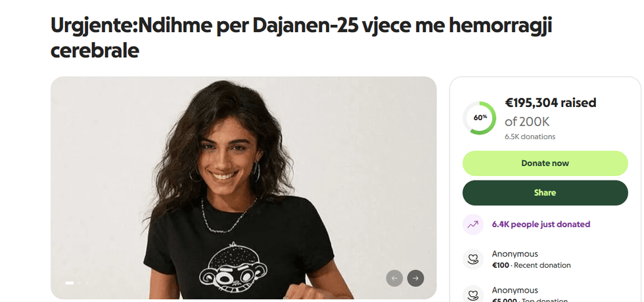
Task: Click heart-in-hand icon beside €100 donation
Action: pos(472,259)
